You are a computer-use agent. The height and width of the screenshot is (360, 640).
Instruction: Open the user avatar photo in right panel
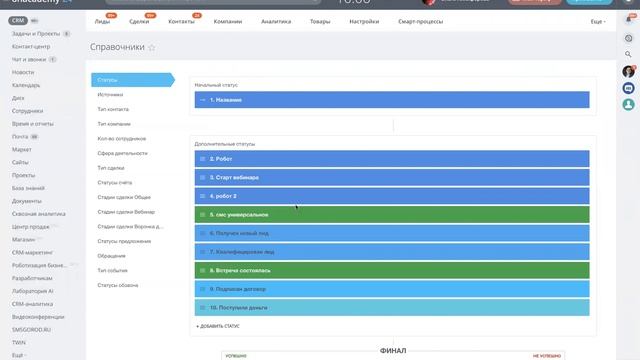point(628,71)
